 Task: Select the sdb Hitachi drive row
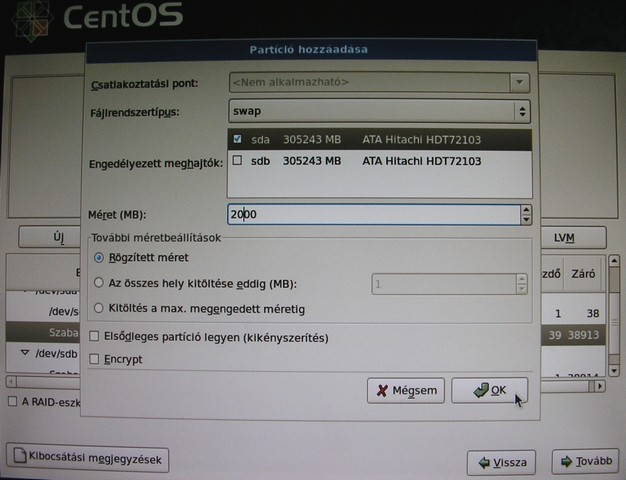click(380, 161)
